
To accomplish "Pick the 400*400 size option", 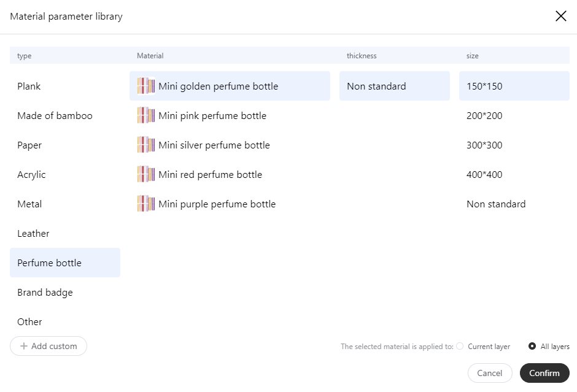I will [514, 174].
